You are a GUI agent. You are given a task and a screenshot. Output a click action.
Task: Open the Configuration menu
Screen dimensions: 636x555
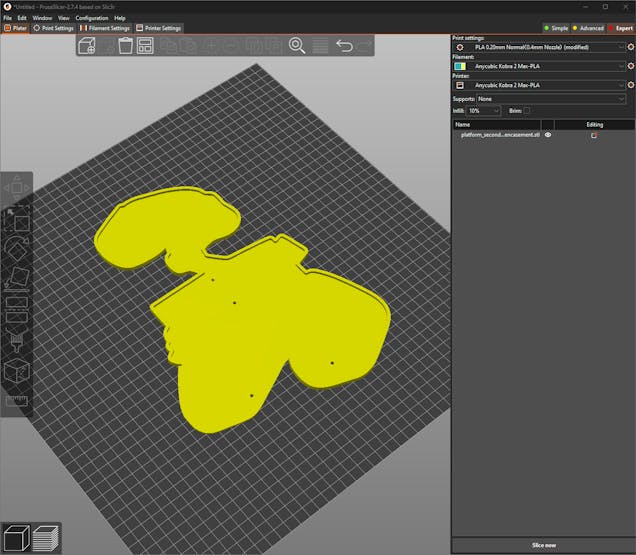(x=91, y=18)
